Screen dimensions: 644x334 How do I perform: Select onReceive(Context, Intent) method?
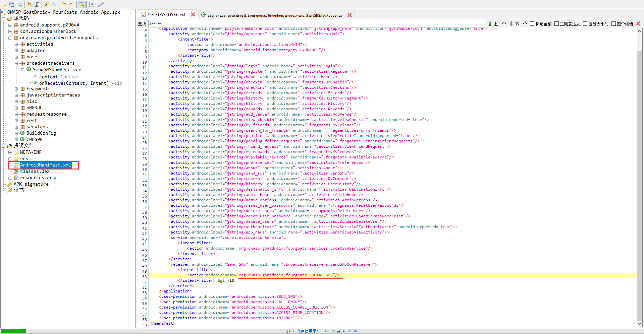click(x=80, y=83)
